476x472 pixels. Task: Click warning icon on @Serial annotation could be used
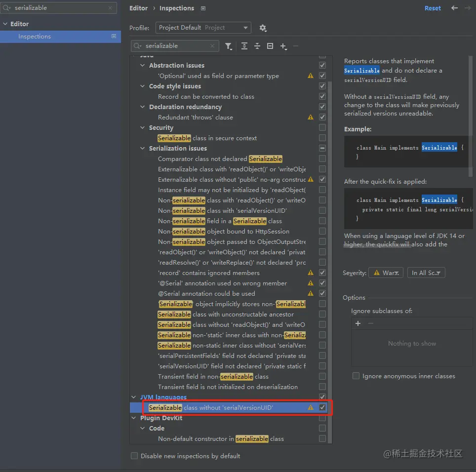[x=310, y=294]
